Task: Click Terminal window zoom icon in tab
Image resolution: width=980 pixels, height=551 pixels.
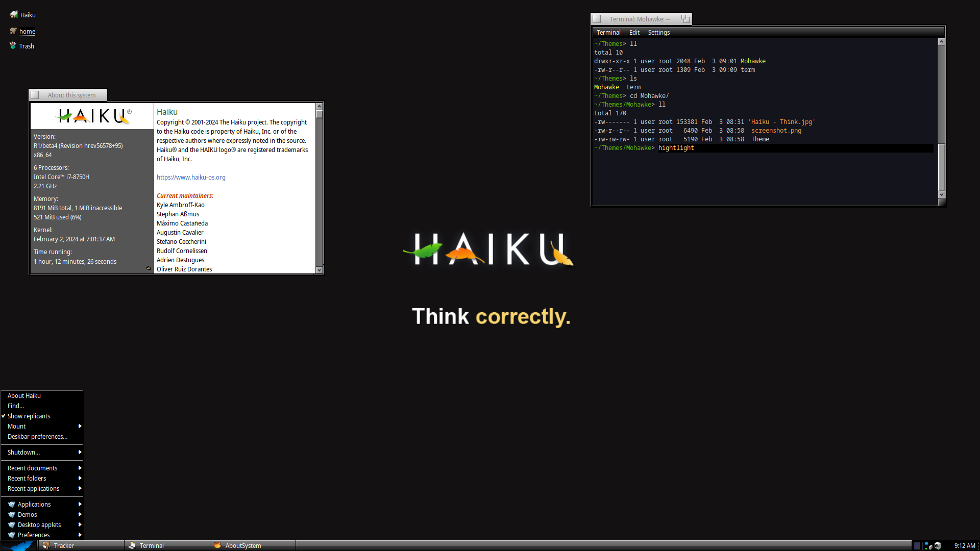Action: tap(685, 19)
